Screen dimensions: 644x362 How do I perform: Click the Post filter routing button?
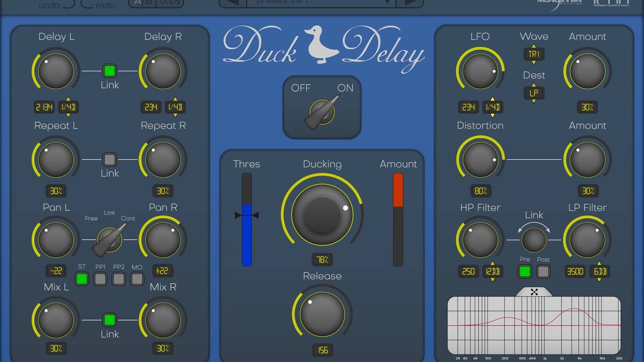(x=543, y=271)
